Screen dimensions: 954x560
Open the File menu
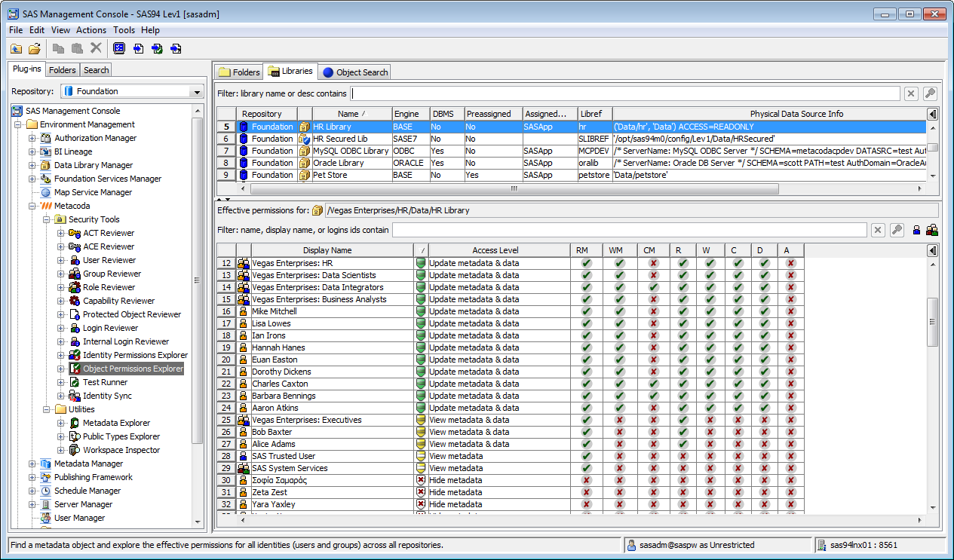pos(16,30)
